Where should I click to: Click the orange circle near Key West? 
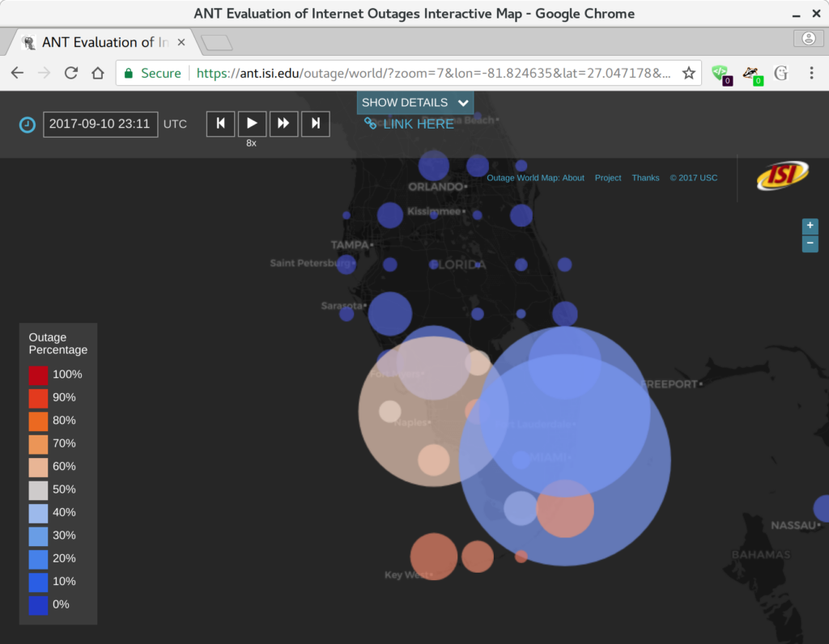click(x=434, y=557)
